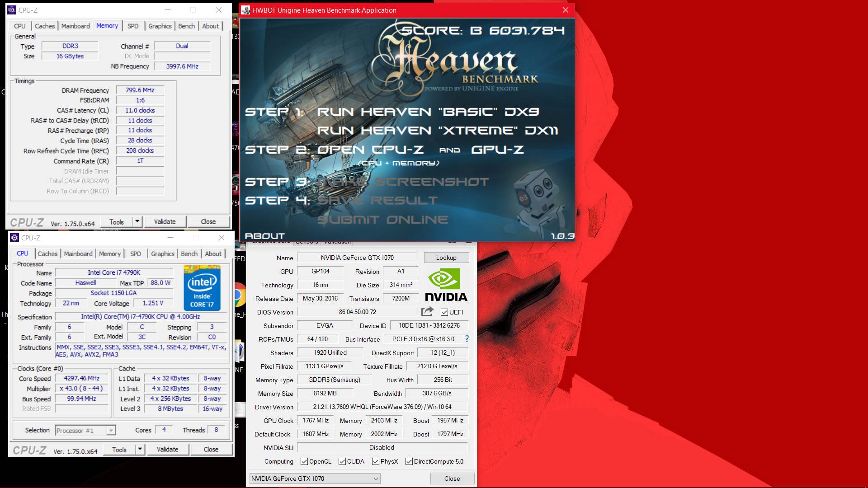Click the Core Voltage value 1.251 V
The width and height of the screenshot is (868, 488).
click(x=153, y=303)
